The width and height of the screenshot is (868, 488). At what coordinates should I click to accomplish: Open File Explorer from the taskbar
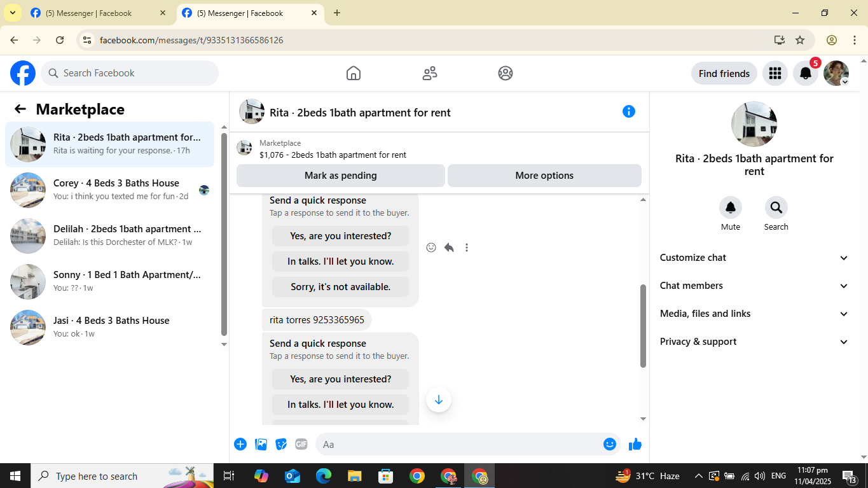(355, 476)
